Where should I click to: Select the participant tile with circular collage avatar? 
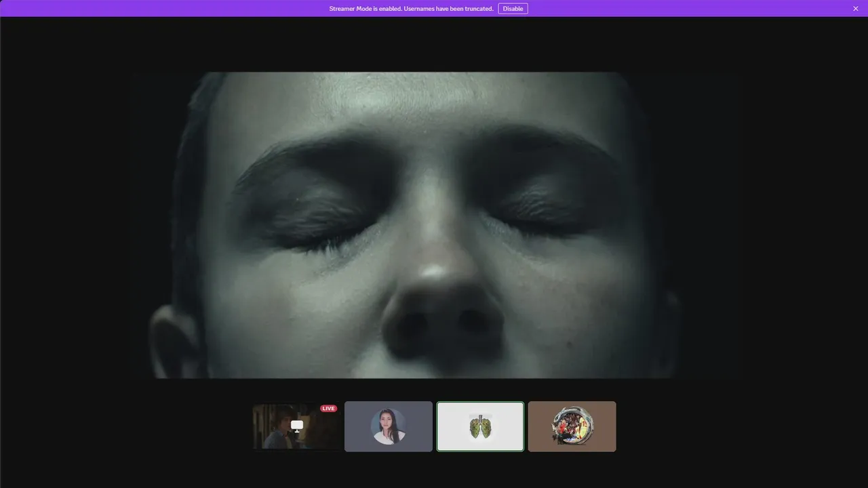(x=572, y=426)
